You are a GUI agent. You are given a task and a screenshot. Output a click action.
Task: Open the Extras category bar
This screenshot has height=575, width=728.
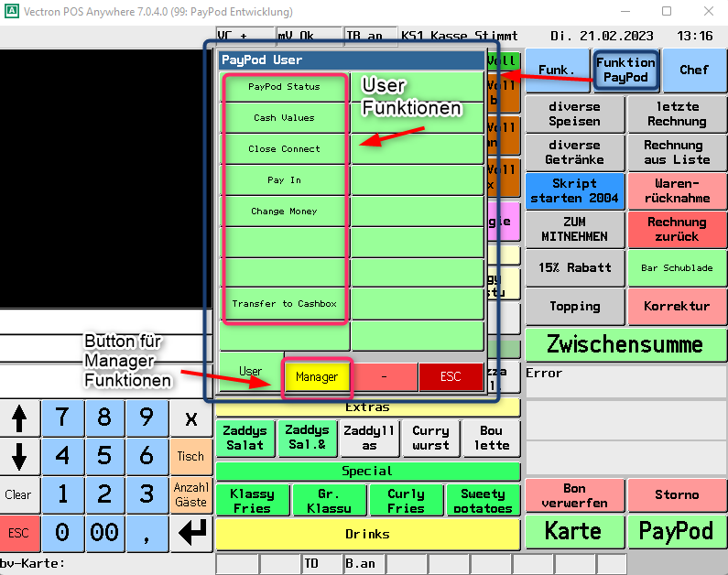point(368,408)
